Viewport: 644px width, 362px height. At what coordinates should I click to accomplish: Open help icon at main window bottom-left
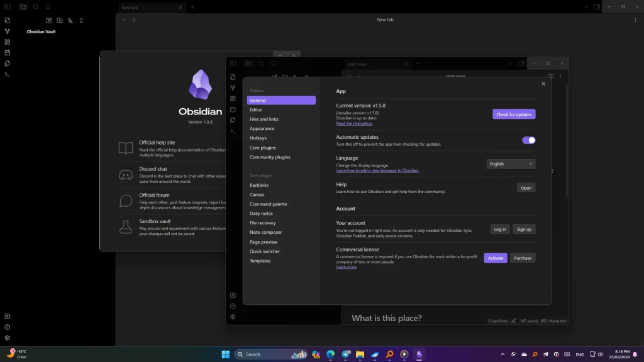8,327
